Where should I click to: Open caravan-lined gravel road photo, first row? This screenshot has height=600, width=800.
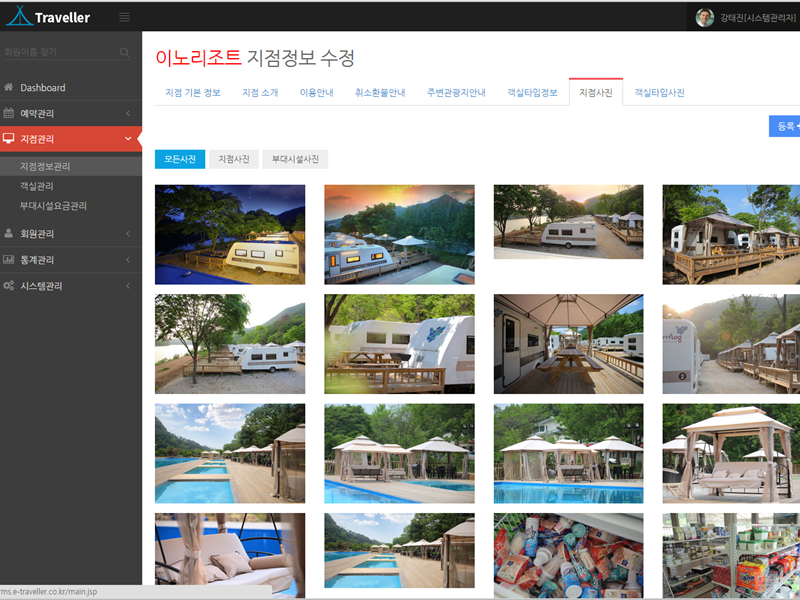568,222
